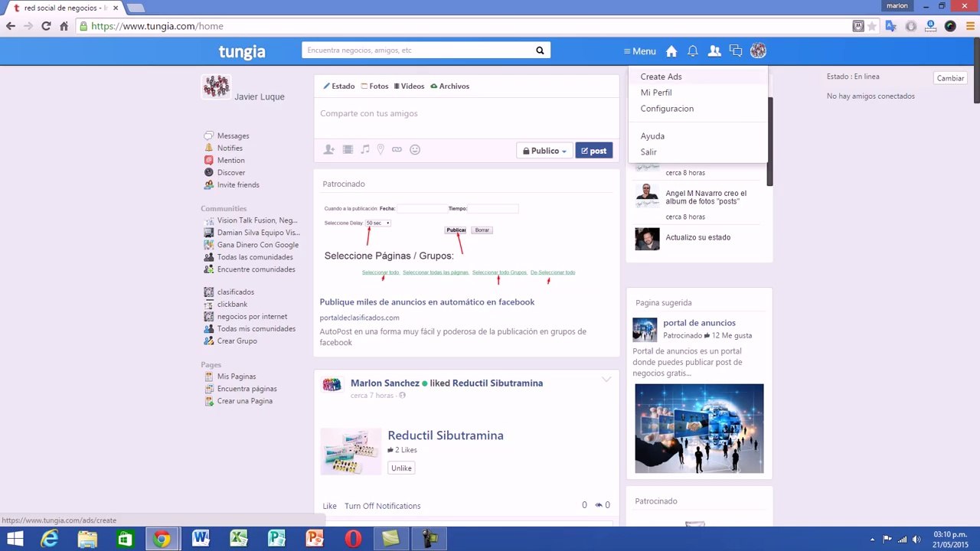The height and width of the screenshot is (551, 980).
Task: Show hidden system tray icons
Action: click(872, 540)
